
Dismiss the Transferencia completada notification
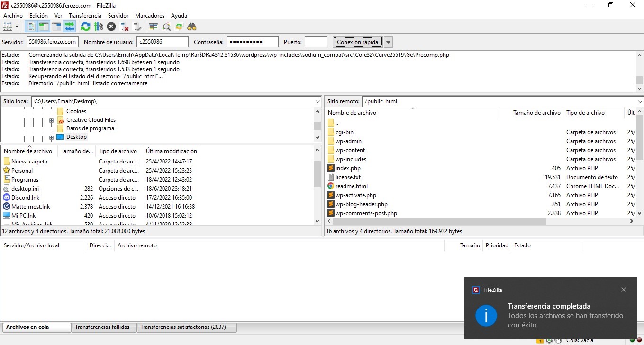pyautogui.click(x=623, y=290)
